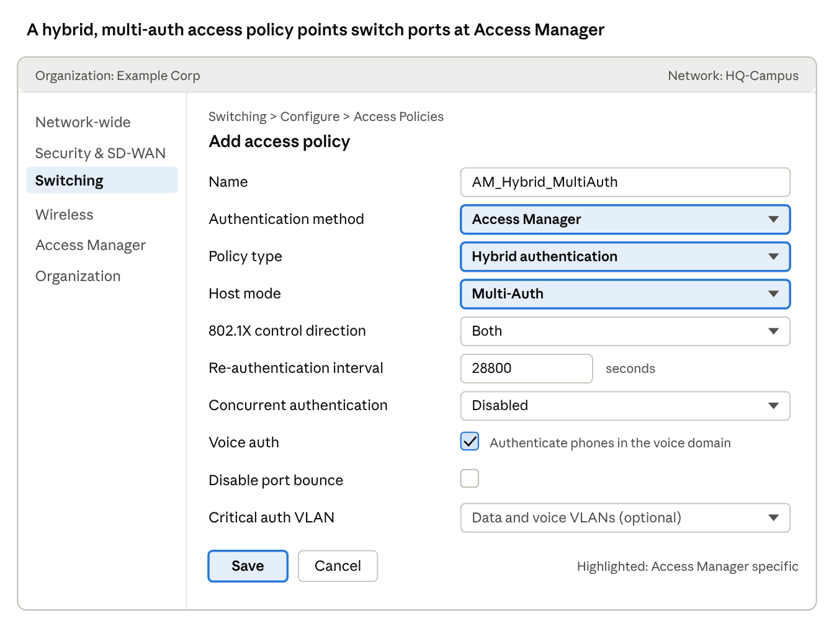Open the Wireless section
Viewport: 834px width, 644px height.
pyautogui.click(x=65, y=215)
